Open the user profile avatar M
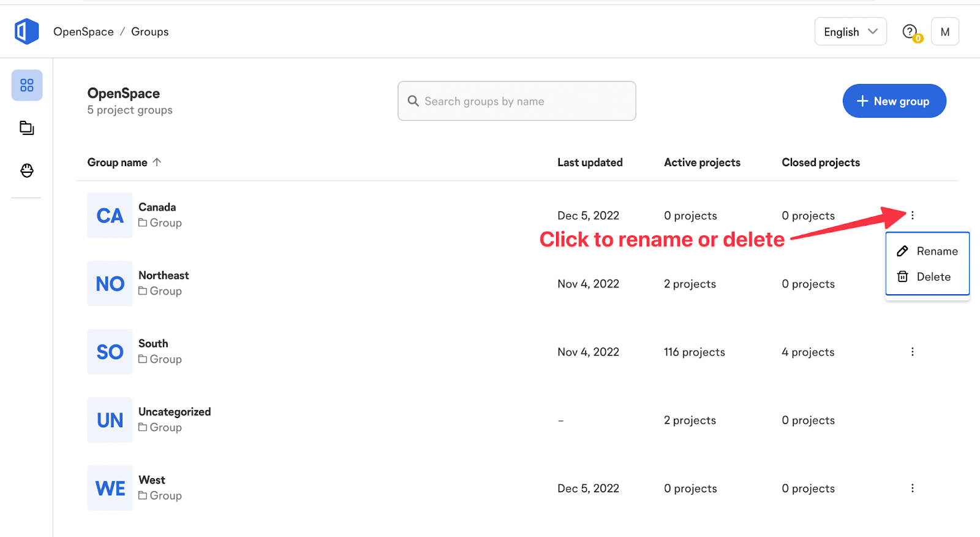The height and width of the screenshot is (537, 980). tap(945, 32)
